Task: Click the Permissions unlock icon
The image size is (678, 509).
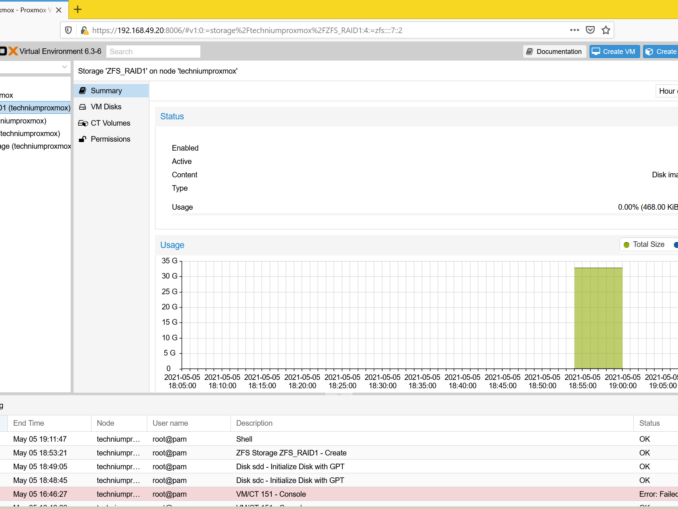Action: pos(82,139)
